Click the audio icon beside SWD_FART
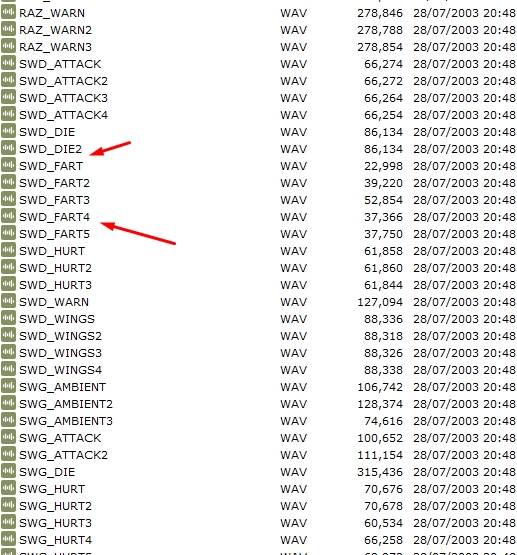517x555 pixels. coord(8,165)
